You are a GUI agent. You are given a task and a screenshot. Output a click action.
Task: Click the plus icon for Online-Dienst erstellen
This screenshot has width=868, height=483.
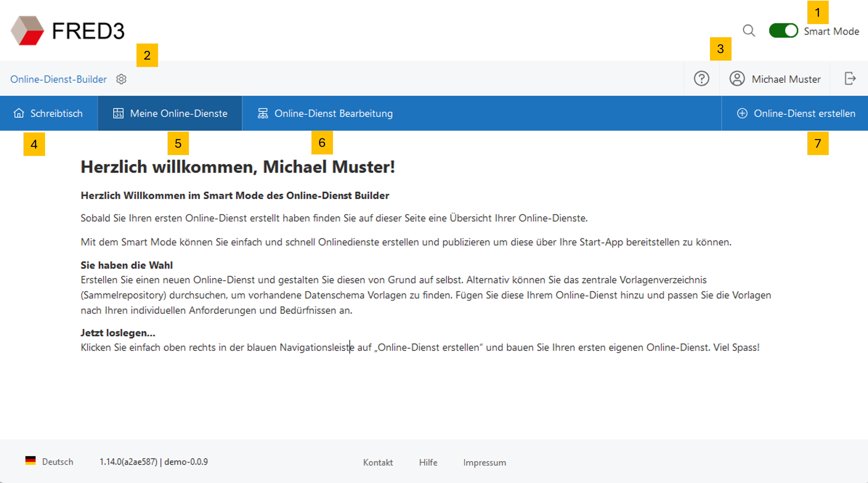742,113
